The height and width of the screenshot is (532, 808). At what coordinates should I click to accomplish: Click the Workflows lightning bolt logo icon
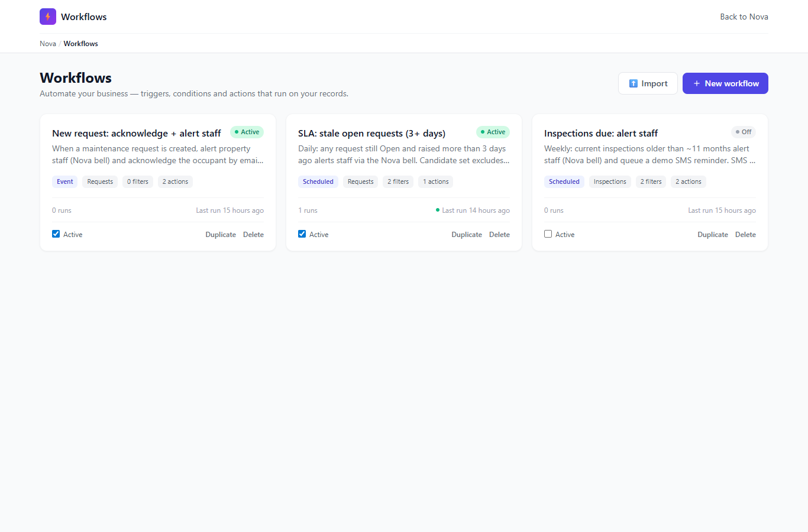coord(48,17)
